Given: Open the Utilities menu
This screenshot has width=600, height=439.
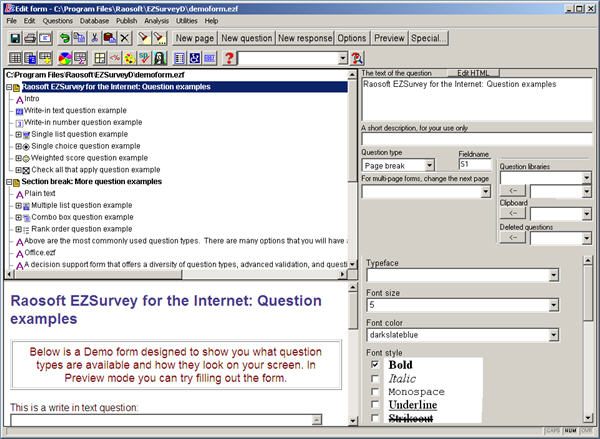Looking at the screenshot, I should [x=187, y=21].
